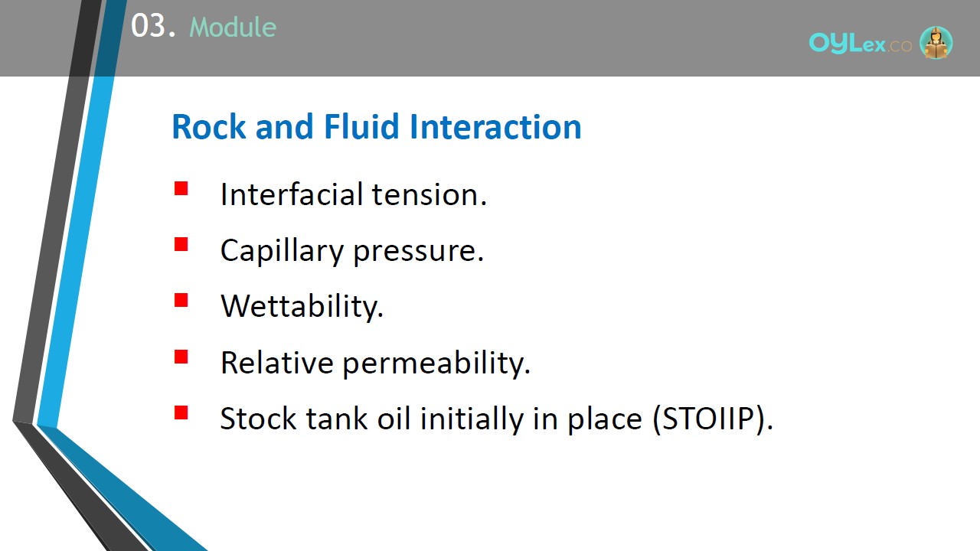Click the gray header banner area
Viewport: 980px width, 551px height.
(x=536, y=38)
